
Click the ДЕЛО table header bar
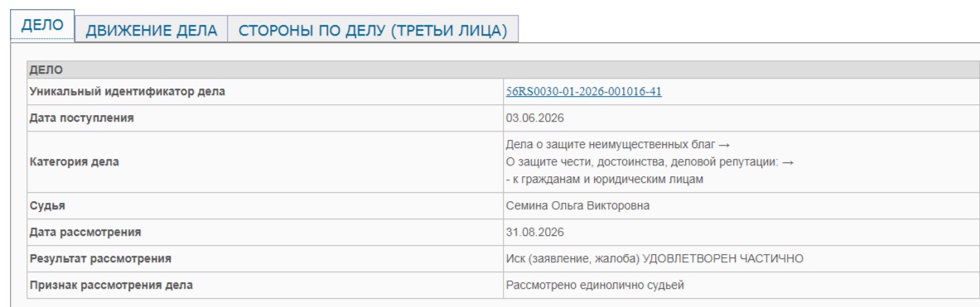tap(503, 70)
